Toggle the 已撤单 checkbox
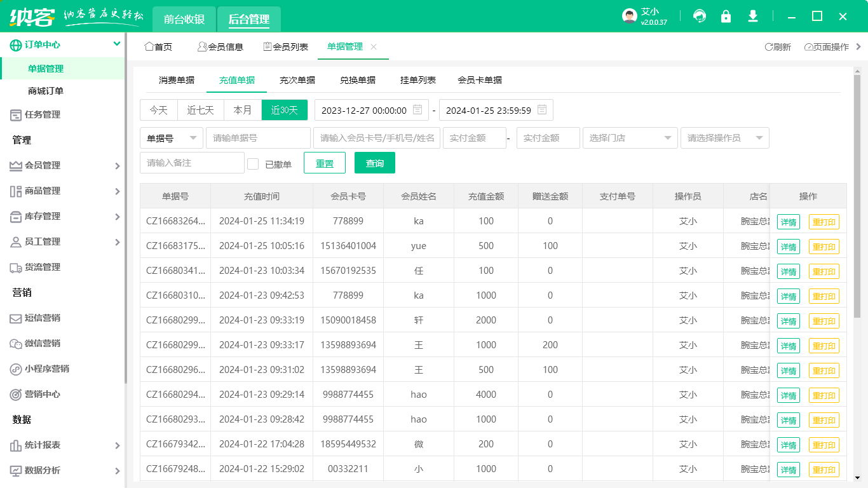Image resolution: width=868 pixels, height=488 pixels. (253, 164)
